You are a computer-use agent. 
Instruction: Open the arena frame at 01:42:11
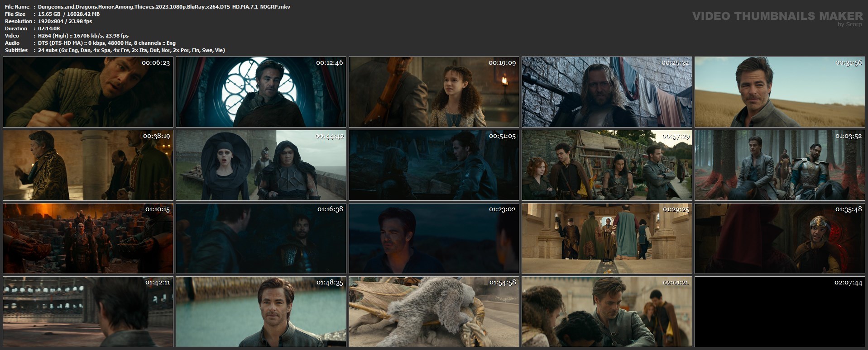(x=88, y=312)
